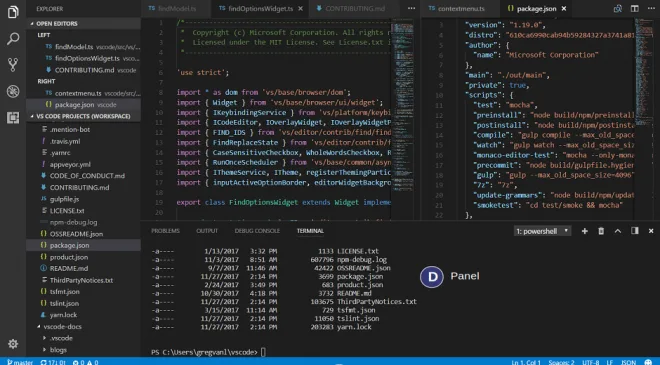Close the terminal panel
Screen dimensions: 660x365
[651, 231]
